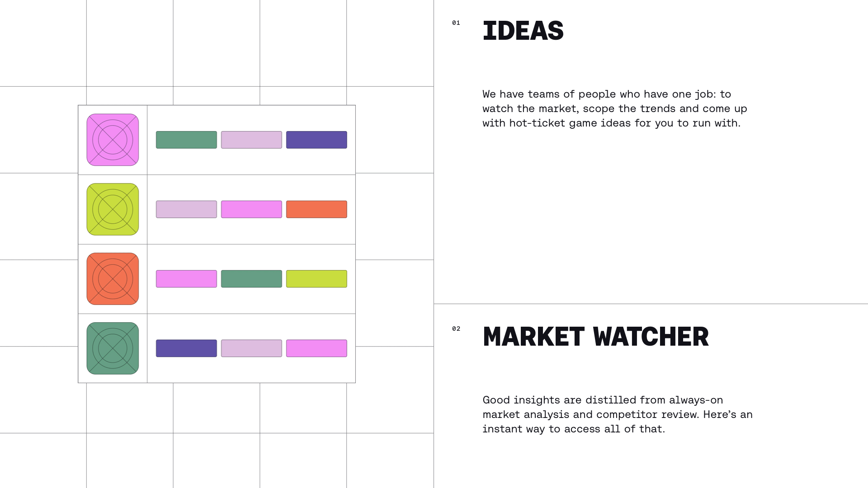Click the pink app icon placeholder
Screen dimensions: 868x488
tap(113, 140)
